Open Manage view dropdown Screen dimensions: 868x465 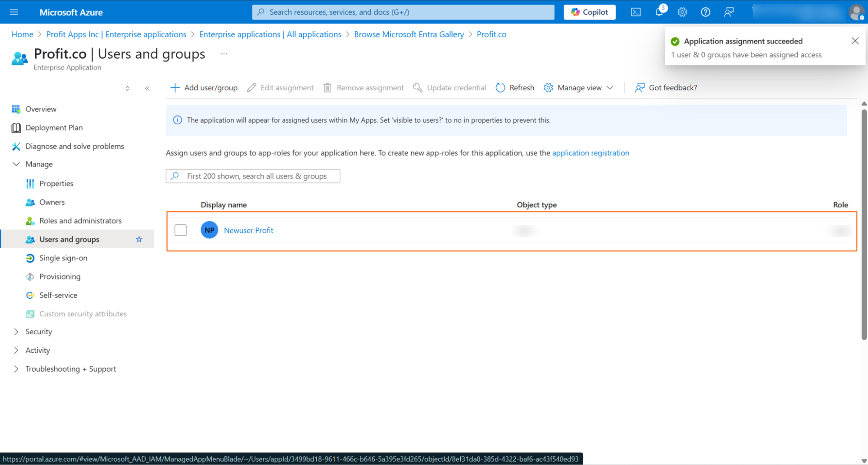[x=579, y=88]
